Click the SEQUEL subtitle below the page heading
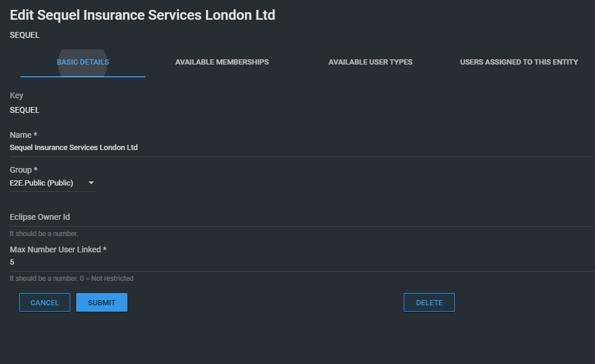595x364 pixels. click(24, 35)
